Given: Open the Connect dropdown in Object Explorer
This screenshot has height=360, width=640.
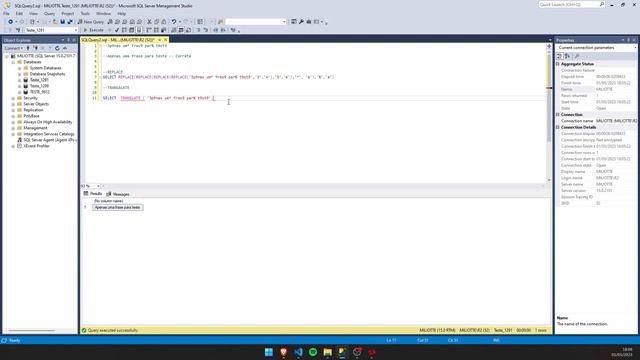Looking at the screenshot, I should [13, 48].
